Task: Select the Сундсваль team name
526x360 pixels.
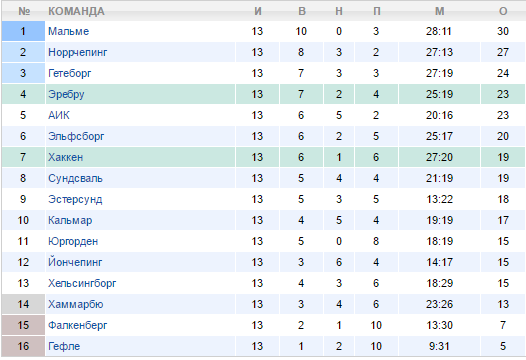Action: 75,178
